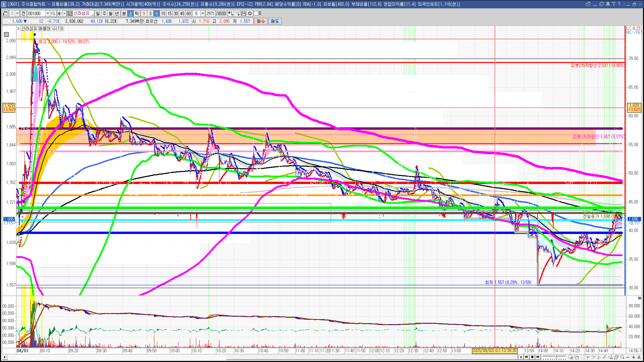Click the plus zoom-in icon at bottom right

(634, 357)
